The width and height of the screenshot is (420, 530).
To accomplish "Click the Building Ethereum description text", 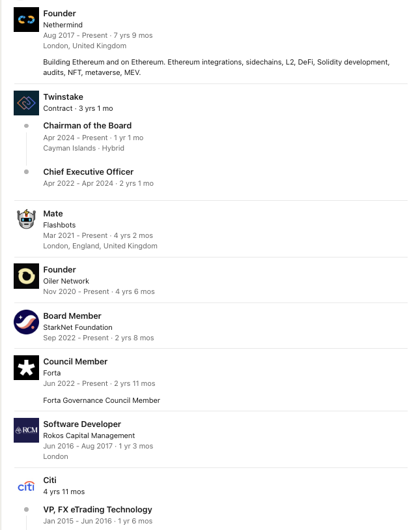I will coord(216,67).
